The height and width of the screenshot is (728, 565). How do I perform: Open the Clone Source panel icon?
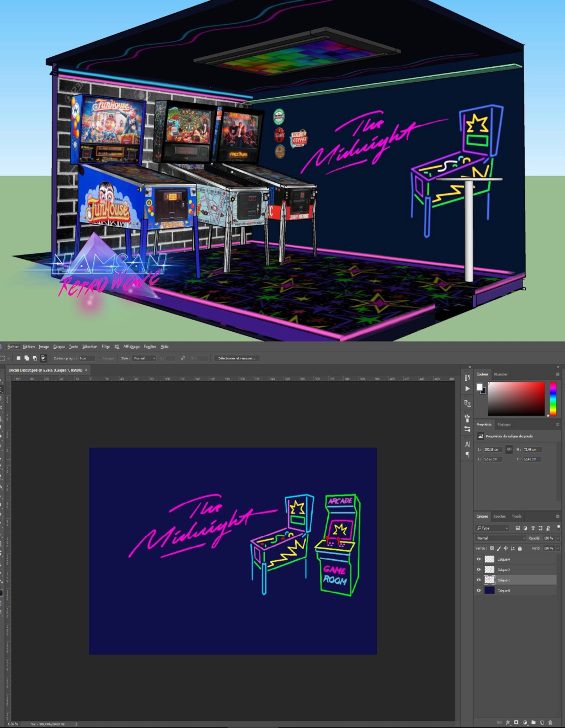pyautogui.click(x=467, y=403)
